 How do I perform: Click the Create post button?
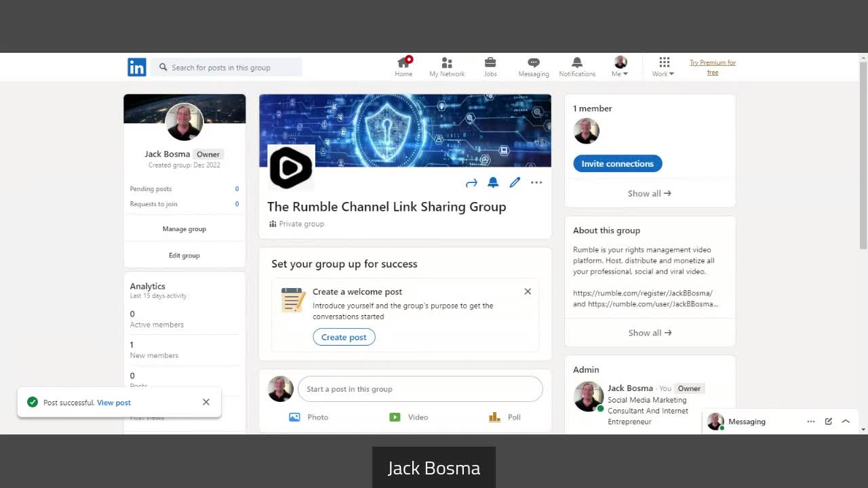(344, 337)
